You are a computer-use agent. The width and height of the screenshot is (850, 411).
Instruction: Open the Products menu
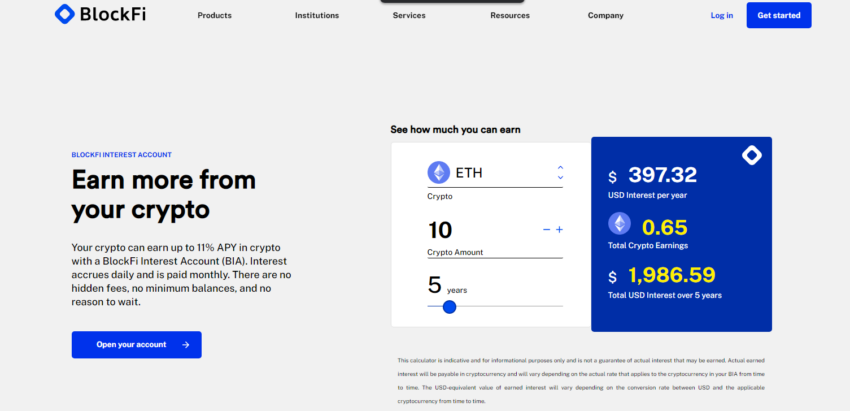pos(215,15)
